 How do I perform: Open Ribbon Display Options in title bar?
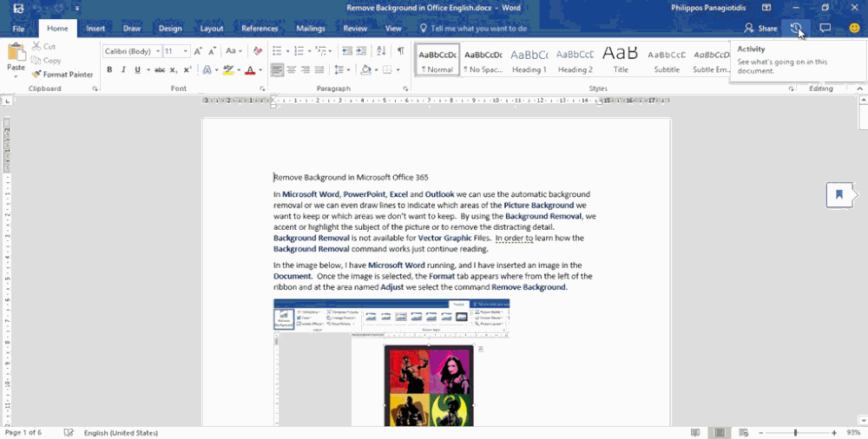766,8
